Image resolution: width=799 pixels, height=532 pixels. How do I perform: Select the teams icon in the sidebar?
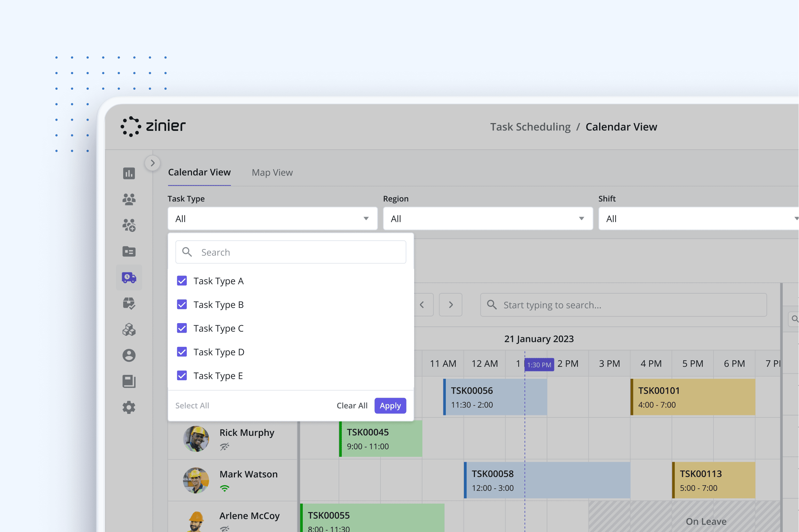click(x=129, y=199)
